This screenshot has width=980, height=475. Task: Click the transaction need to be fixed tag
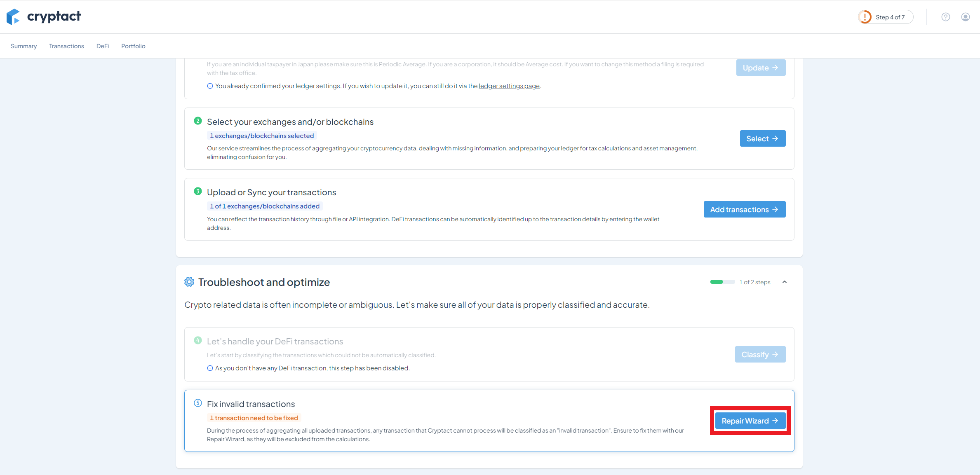(254, 418)
